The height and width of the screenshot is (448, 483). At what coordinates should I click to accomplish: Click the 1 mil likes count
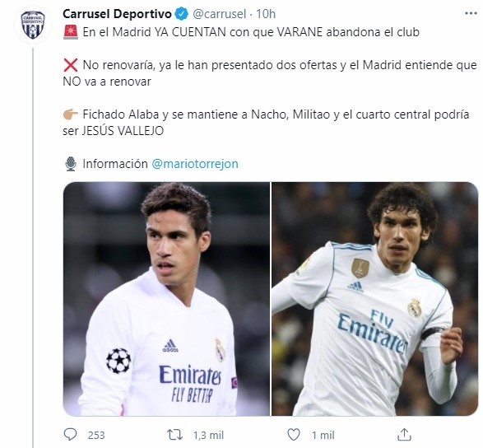click(323, 435)
